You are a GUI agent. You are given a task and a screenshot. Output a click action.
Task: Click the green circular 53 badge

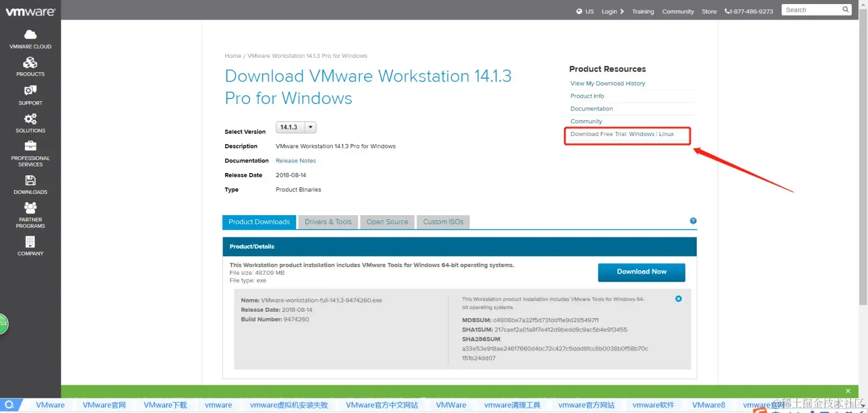click(3, 323)
